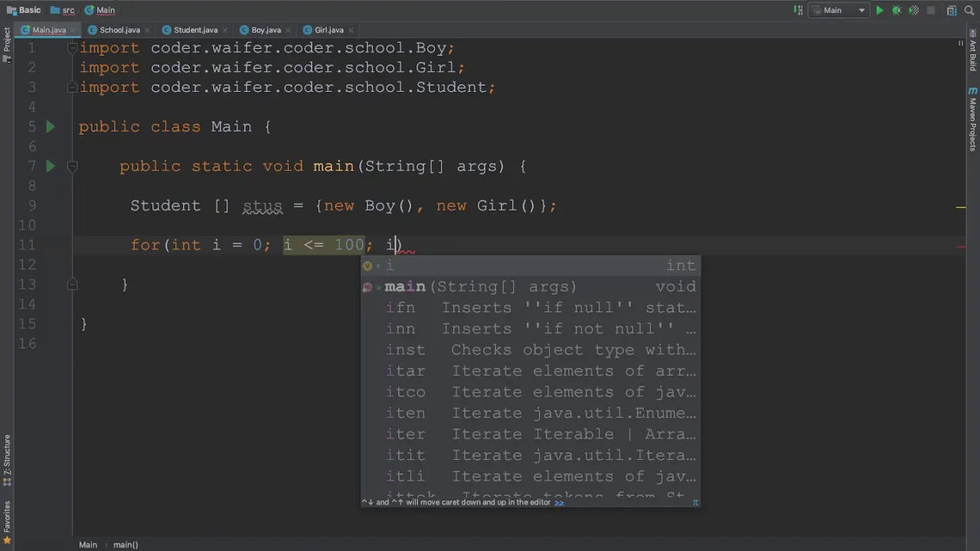Click the pi icon in completion popup footer
Screen dimensions: 980x551
695,502
